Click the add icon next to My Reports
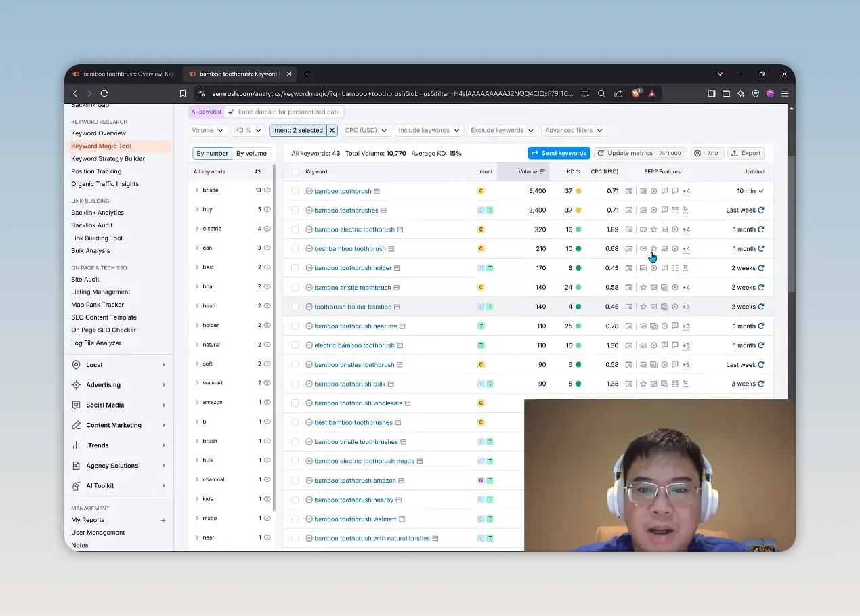 [x=163, y=520]
